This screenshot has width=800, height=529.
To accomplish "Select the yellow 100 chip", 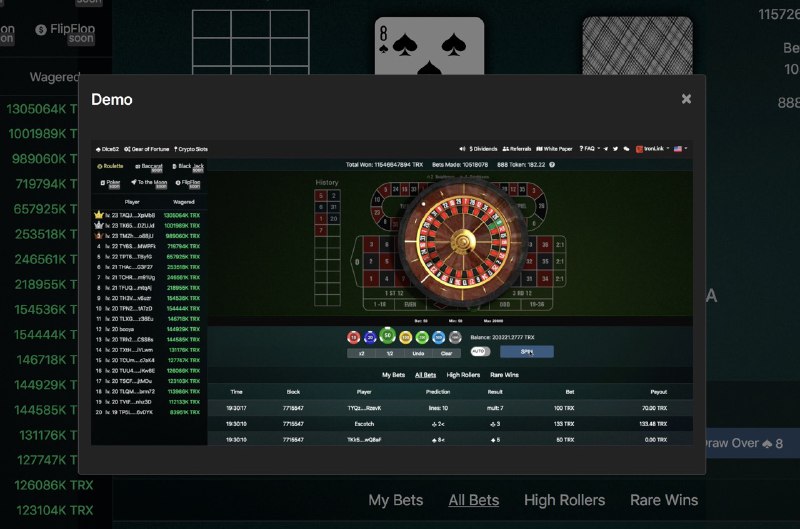I will click(x=405, y=337).
